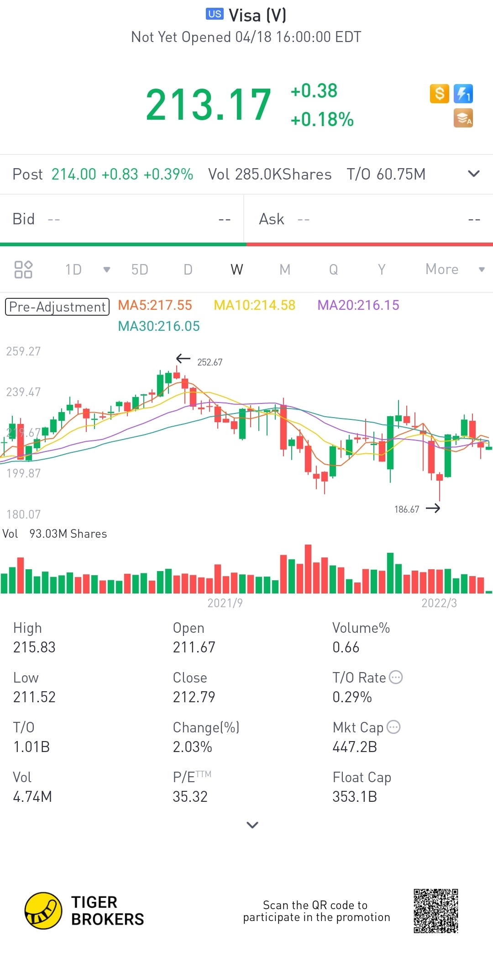Select the Q quarterly chart tab

click(x=334, y=270)
